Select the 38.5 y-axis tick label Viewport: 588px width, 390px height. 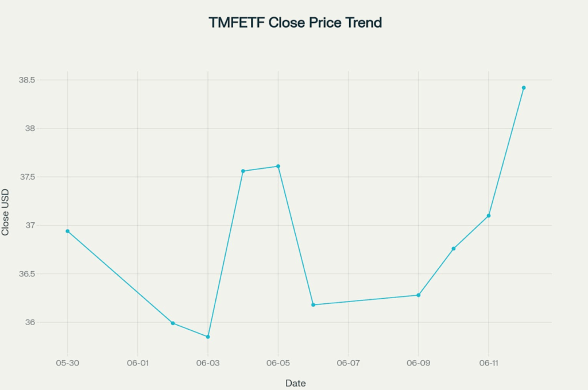[26, 80]
